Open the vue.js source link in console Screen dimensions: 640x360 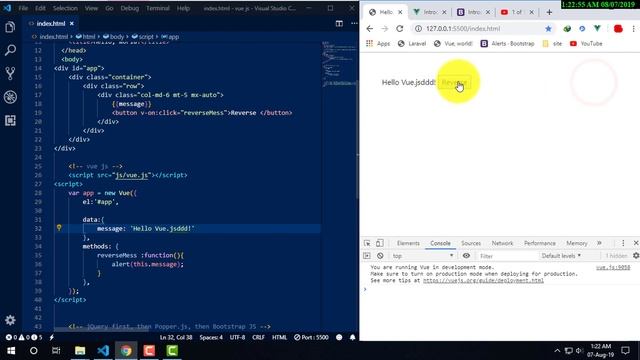click(x=613, y=267)
